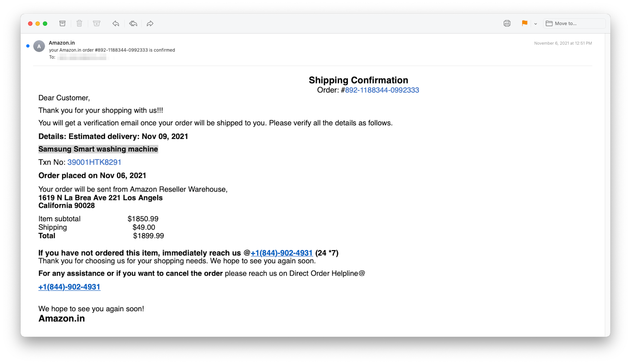Viewport: 631px width, 364px height.
Task: Click 'California 90028' address line
Action: click(66, 206)
